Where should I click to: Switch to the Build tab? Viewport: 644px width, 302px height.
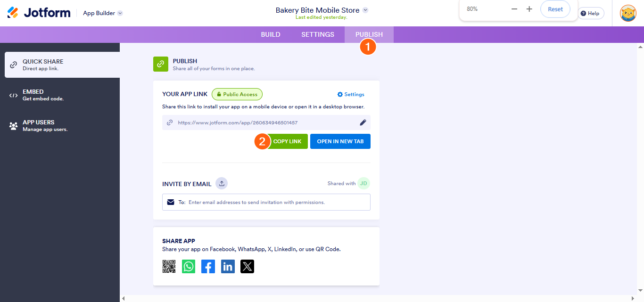[x=271, y=34]
